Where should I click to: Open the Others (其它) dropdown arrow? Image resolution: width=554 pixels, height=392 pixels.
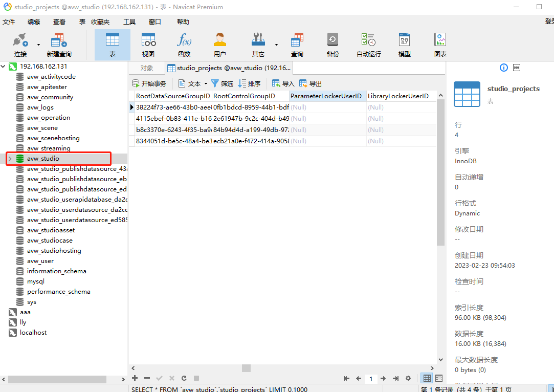click(x=276, y=45)
